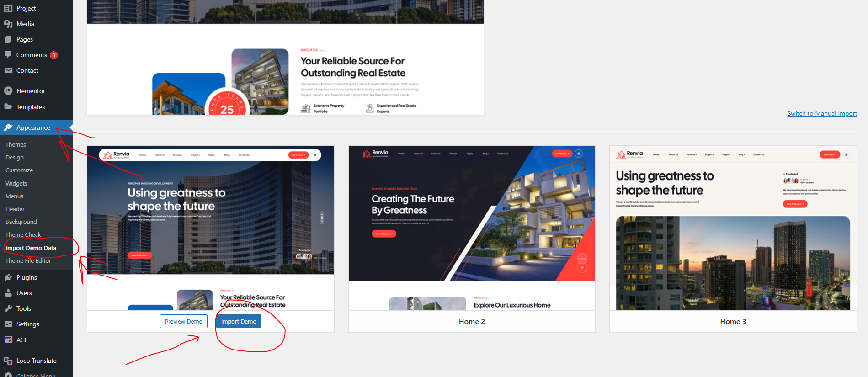Click the Plugins plug icon
Viewport: 868px width, 377px height.
pos(8,277)
